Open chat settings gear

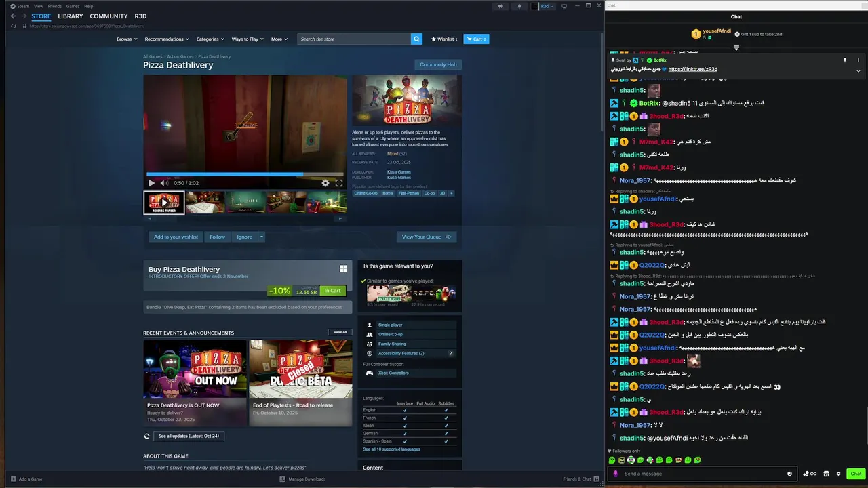tap(838, 474)
